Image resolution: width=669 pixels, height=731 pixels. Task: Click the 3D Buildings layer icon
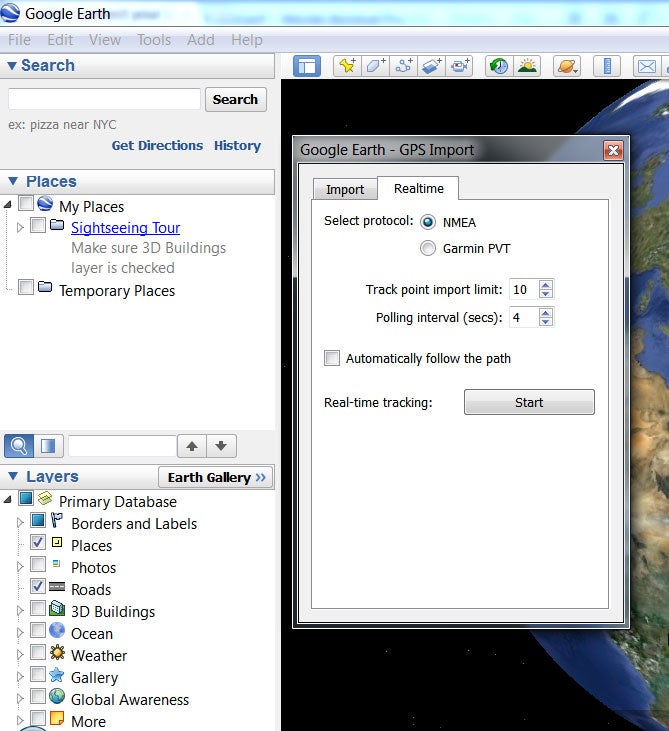click(57, 608)
